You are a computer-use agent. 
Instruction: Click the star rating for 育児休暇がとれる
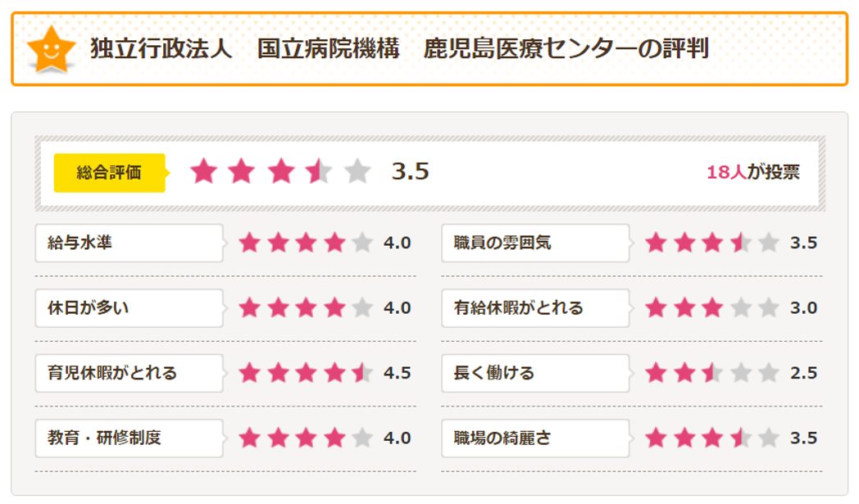pyautogui.click(x=305, y=373)
